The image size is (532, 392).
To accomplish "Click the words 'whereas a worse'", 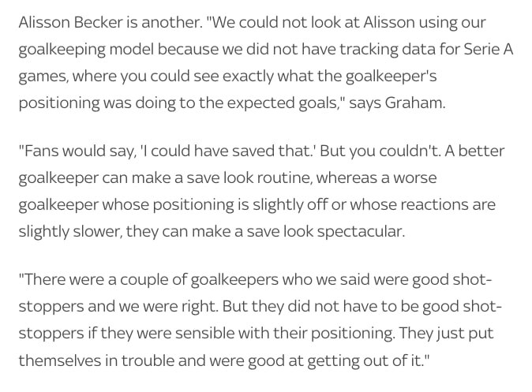I will click(x=377, y=177).
